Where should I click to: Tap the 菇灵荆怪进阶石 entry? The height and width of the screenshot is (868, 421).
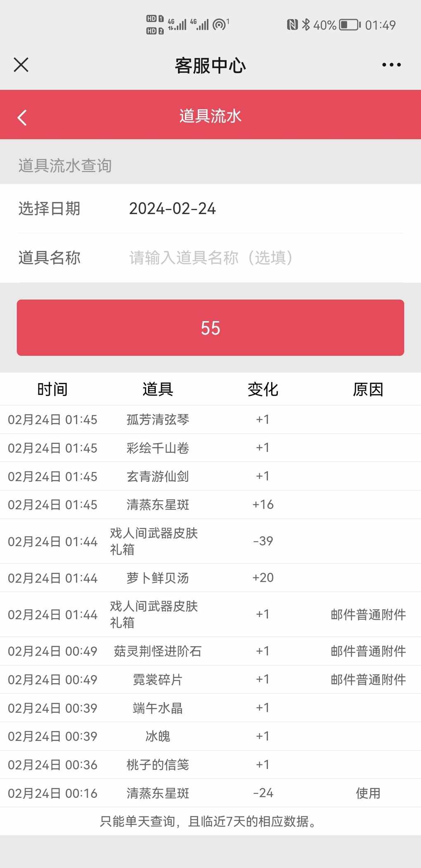(x=158, y=651)
